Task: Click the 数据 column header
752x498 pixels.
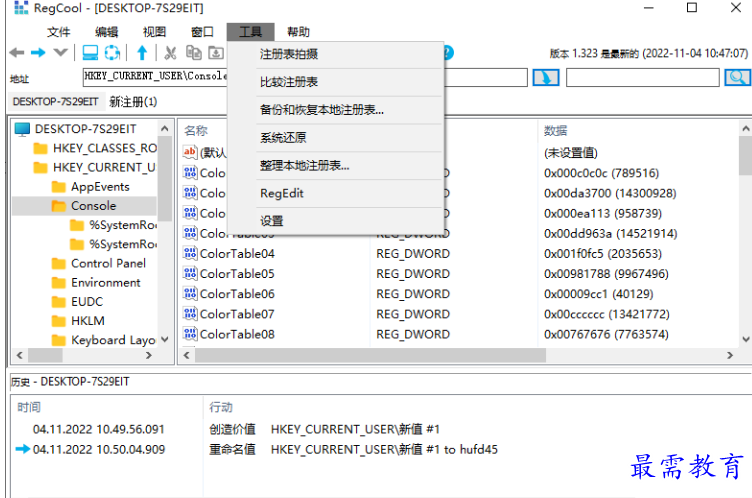Action: coord(555,130)
